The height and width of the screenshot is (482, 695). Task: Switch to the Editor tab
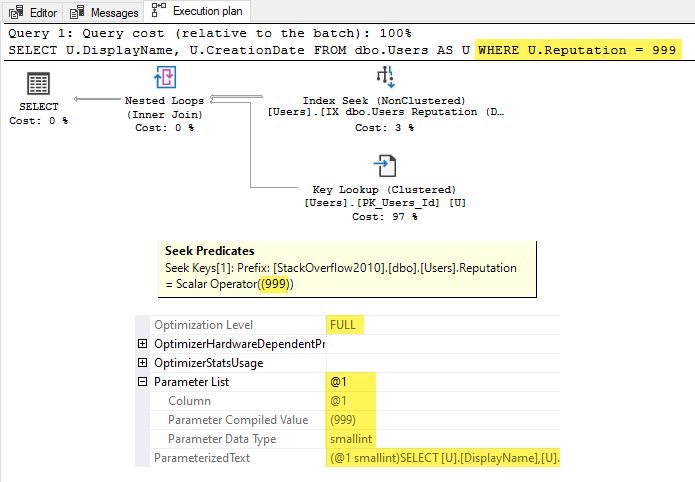(33, 12)
